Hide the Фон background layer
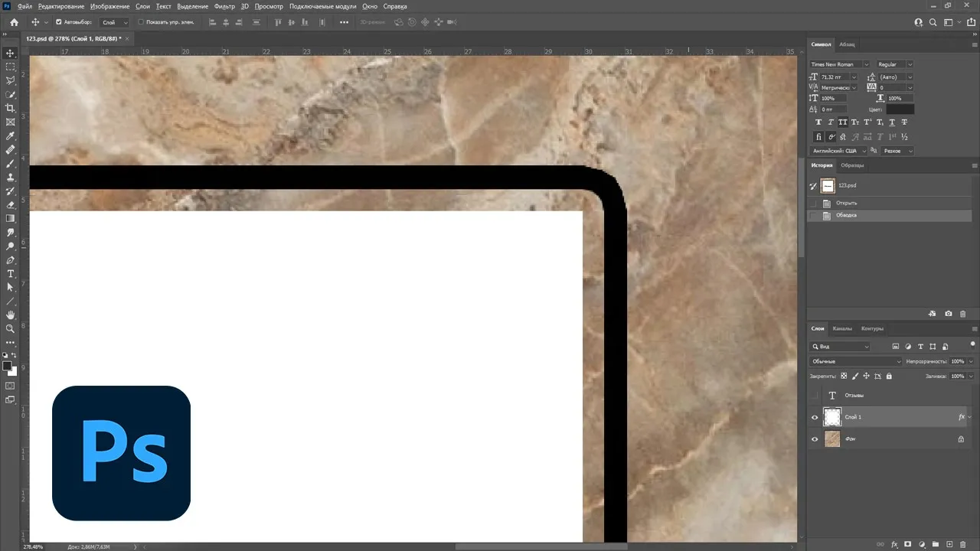980x551 pixels. pyautogui.click(x=815, y=439)
